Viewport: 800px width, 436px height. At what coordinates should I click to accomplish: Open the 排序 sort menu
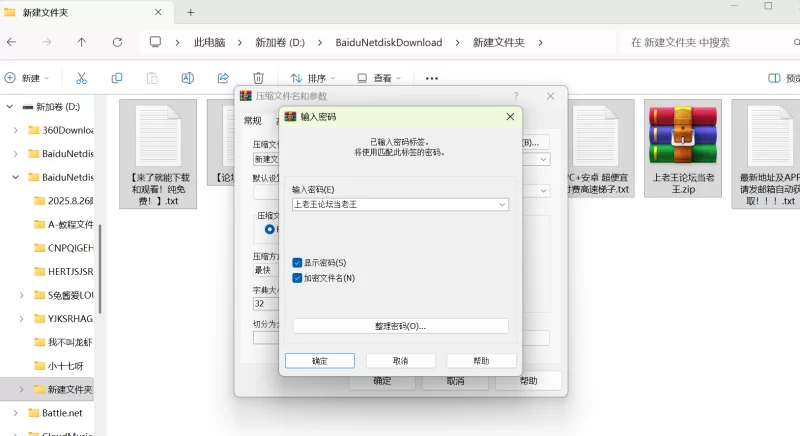click(313, 78)
